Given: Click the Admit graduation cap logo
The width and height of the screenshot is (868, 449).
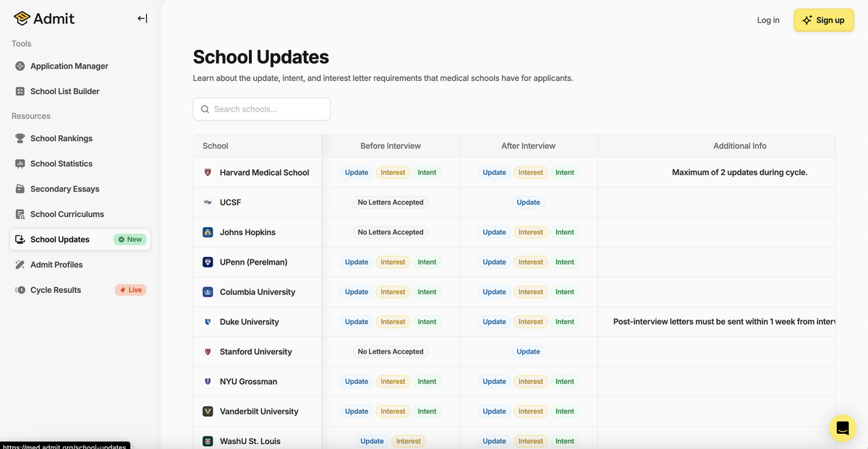Looking at the screenshot, I should click(x=22, y=19).
